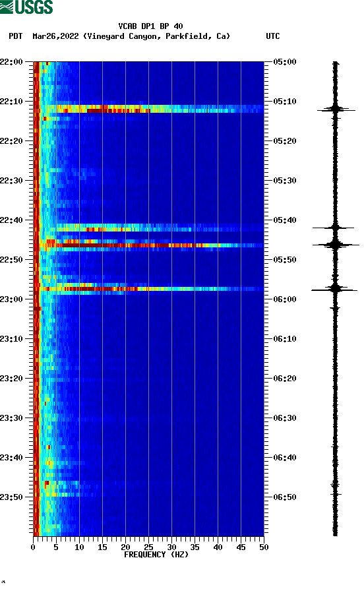364x589 pixels.
Task: Click the '30' frequency axis tick label
Action: tap(171, 547)
